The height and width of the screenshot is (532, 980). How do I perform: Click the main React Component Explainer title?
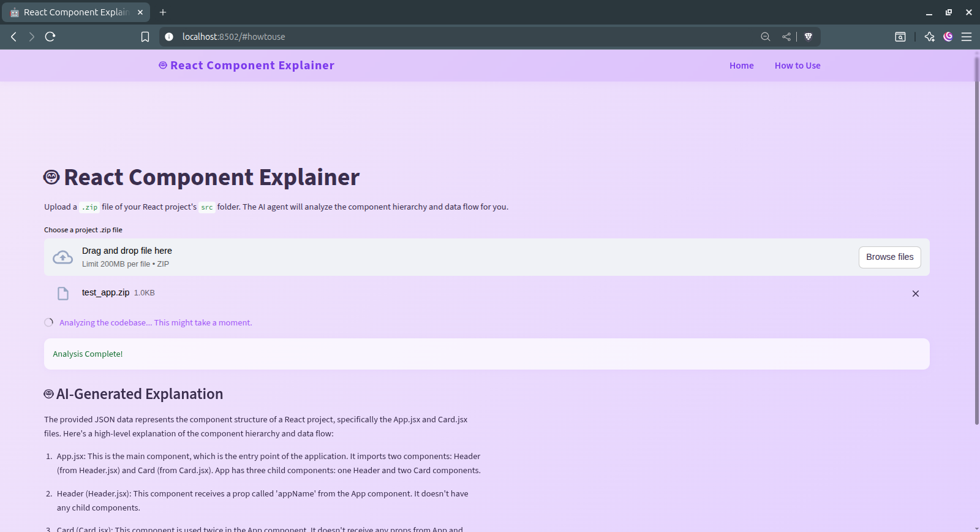(x=202, y=177)
